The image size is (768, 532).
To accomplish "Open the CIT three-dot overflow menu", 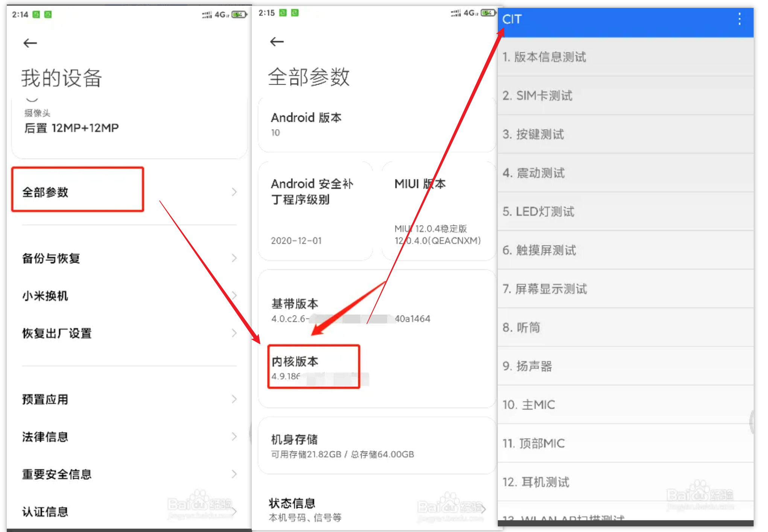I will tap(739, 19).
